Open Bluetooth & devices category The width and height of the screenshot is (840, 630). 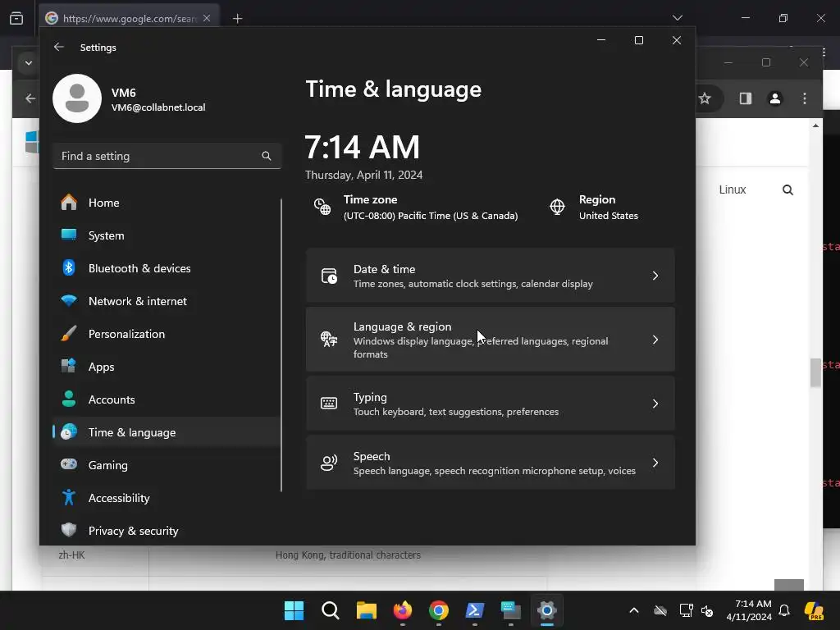point(166,268)
